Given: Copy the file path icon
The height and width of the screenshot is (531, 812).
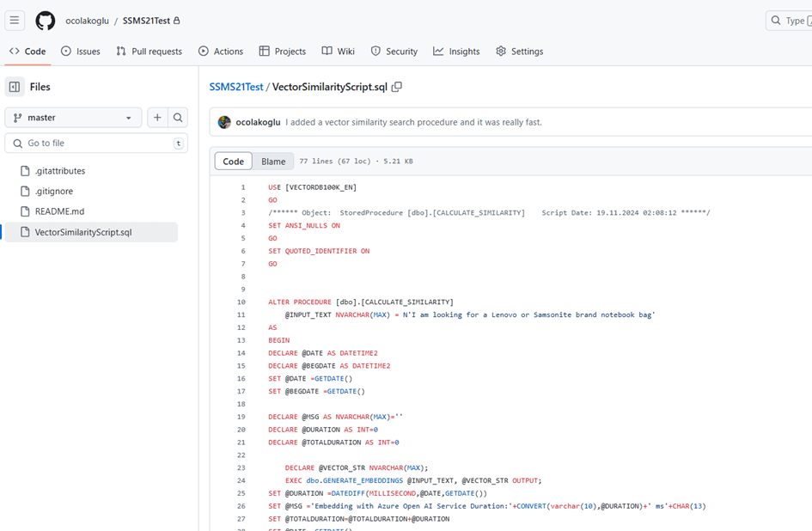Looking at the screenshot, I should (x=397, y=87).
